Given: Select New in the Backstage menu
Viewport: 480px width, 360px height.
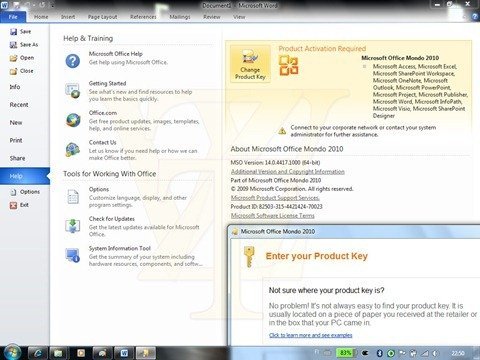Looking at the screenshot, I should click(16, 123).
